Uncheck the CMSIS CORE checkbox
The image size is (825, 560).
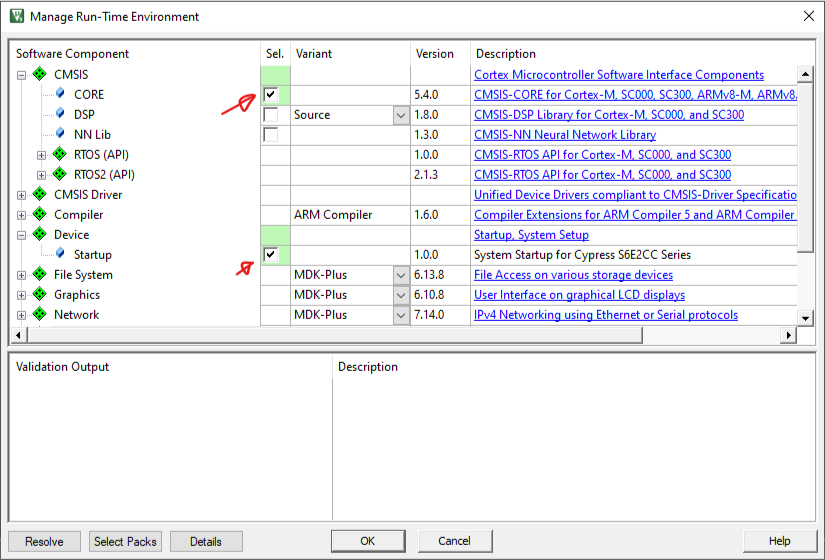271,95
